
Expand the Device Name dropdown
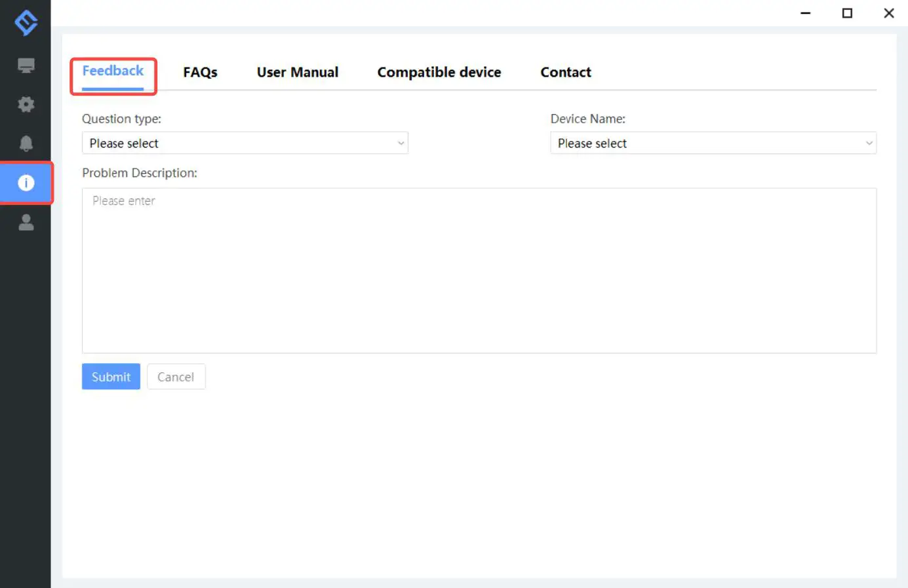713,143
